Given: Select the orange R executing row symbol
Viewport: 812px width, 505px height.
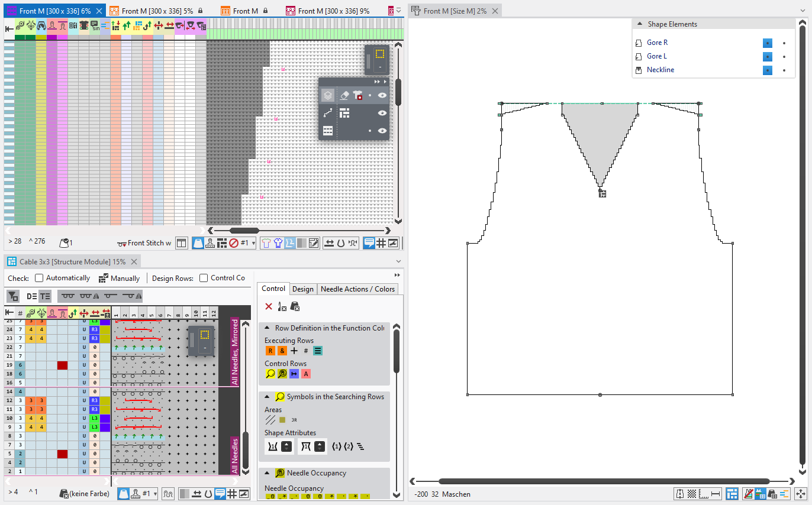Looking at the screenshot, I should pos(270,351).
